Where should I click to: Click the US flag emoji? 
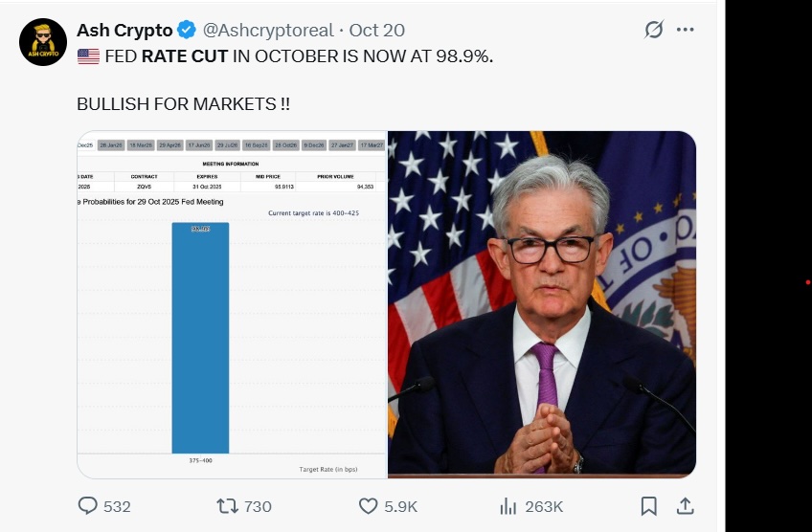click(88, 56)
